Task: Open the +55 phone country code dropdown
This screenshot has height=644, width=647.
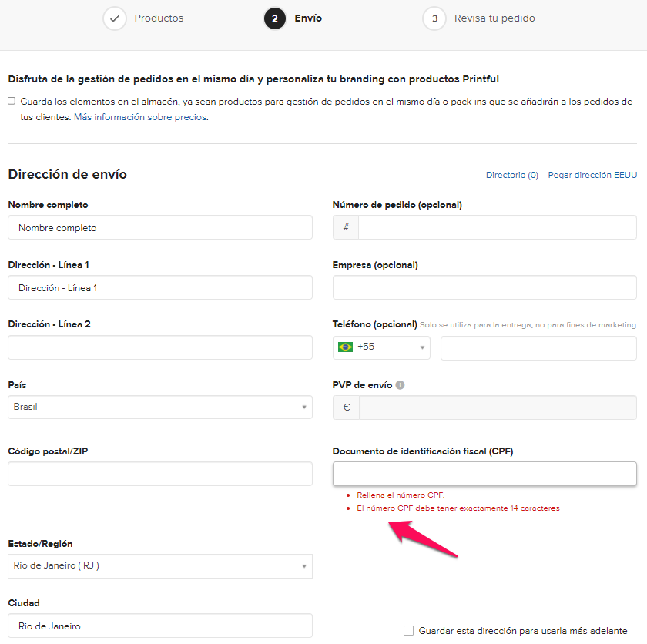Action: [x=382, y=347]
